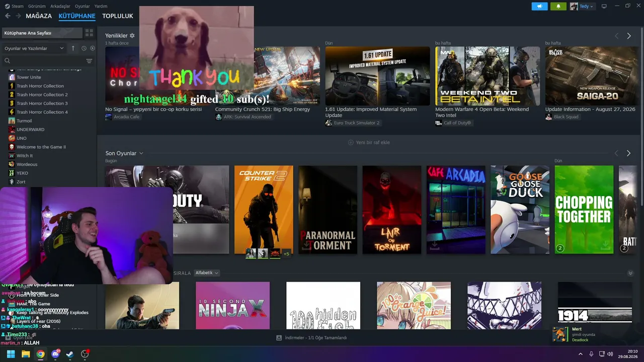Select Wordeous in the game list
644x362 pixels.
click(27, 164)
